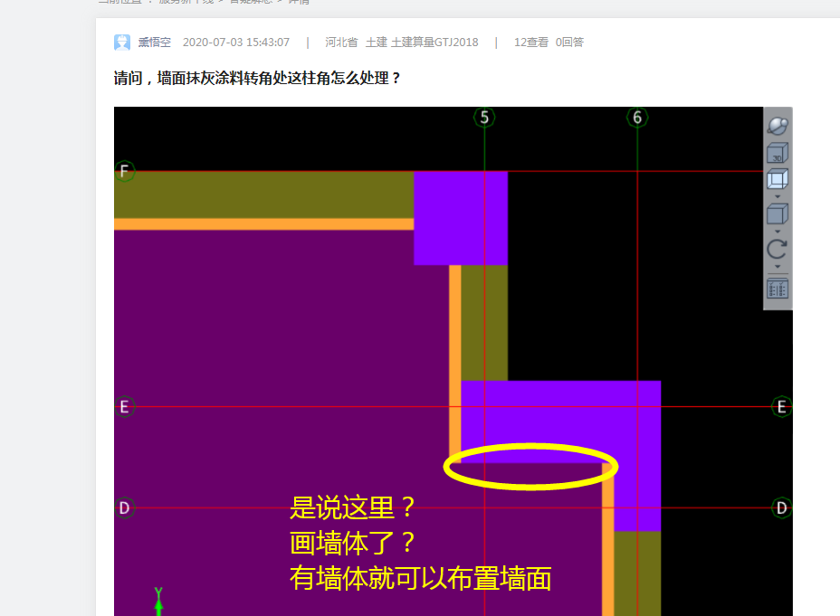Viewport: 840px width, 616px height.
Task: Click the left axis E grid marker
Action: pyautogui.click(x=124, y=407)
